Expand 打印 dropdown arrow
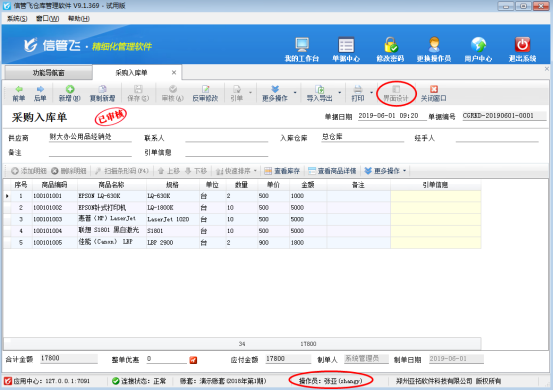The height and width of the screenshot is (391, 553). coord(371,93)
